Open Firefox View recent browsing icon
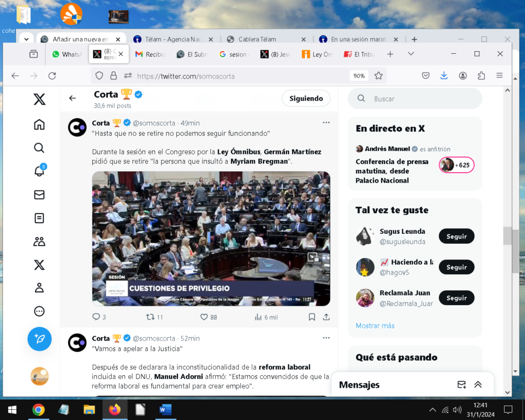Viewport: 525px width, 420px height. tap(33, 54)
